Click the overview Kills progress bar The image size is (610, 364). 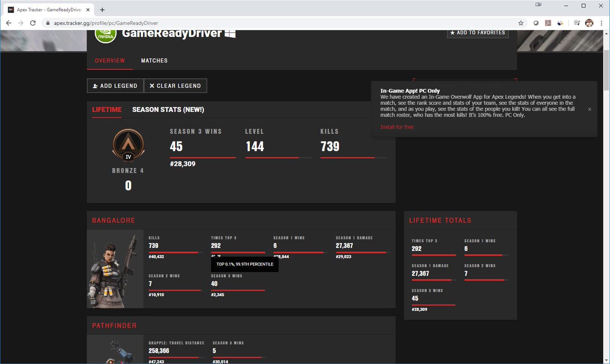point(353,158)
